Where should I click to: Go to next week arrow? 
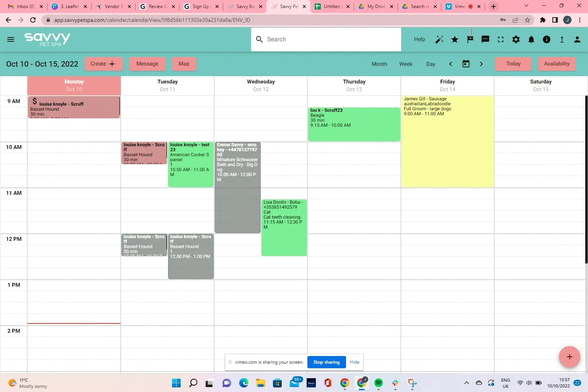(x=481, y=64)
